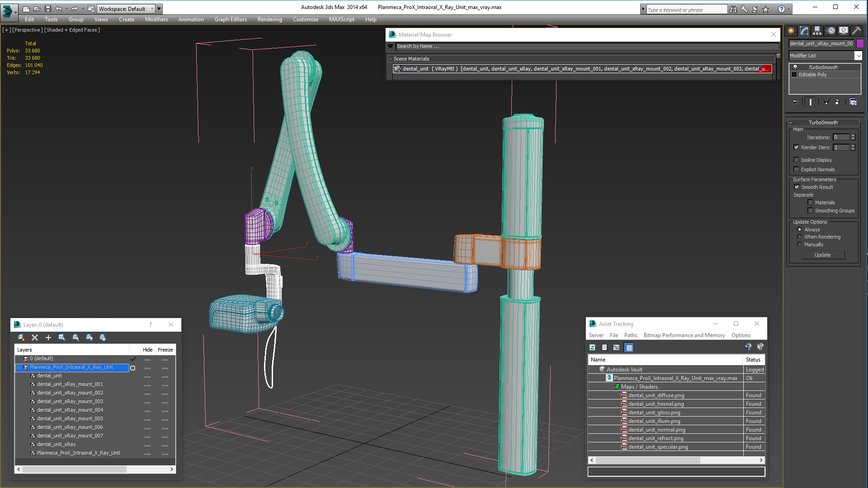
Task: Click the Pin Stack icon below the modifier stack
Action: coord(795,102)
